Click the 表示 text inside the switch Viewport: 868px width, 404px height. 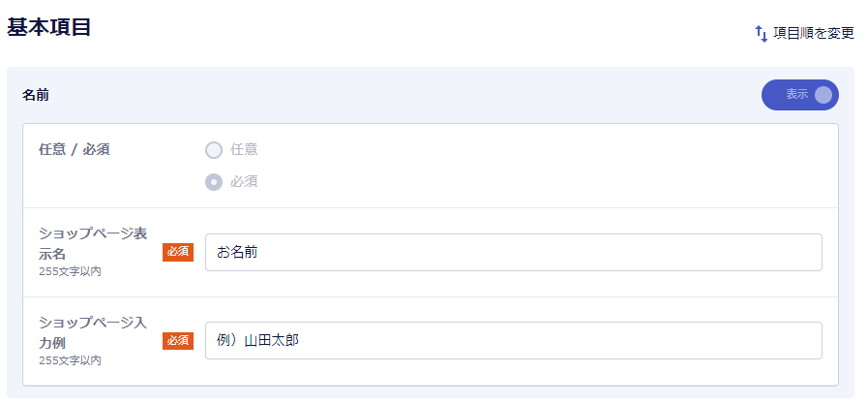[796, 95]
